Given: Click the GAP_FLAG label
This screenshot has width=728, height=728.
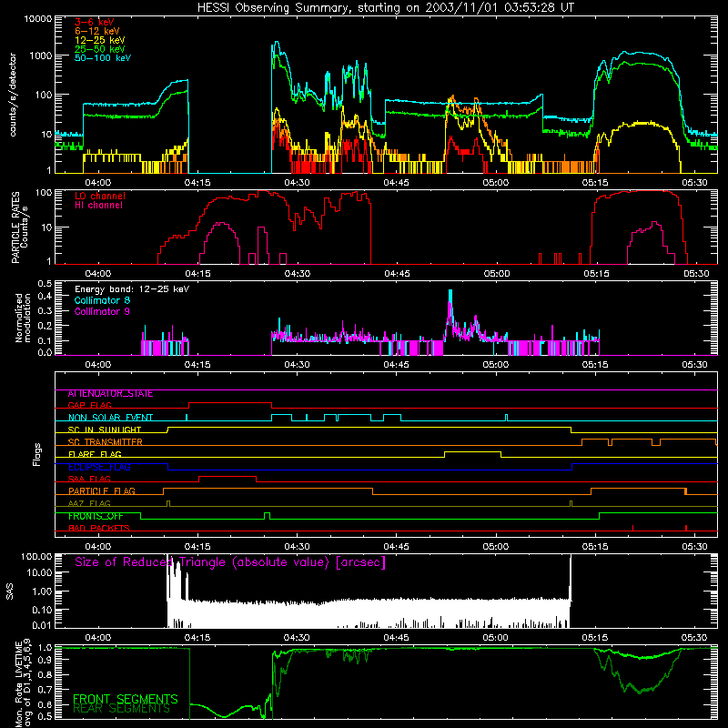Looking at the screenshot, I should point(90,405).
